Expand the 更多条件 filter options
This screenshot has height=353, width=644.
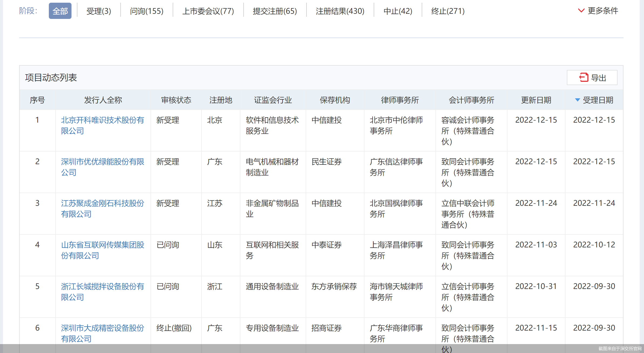(602, 11)
